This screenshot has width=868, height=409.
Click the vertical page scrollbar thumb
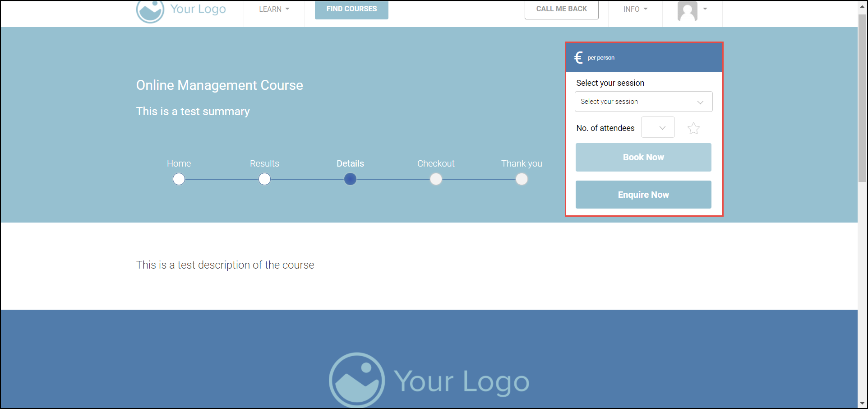(x=862, y=97)
